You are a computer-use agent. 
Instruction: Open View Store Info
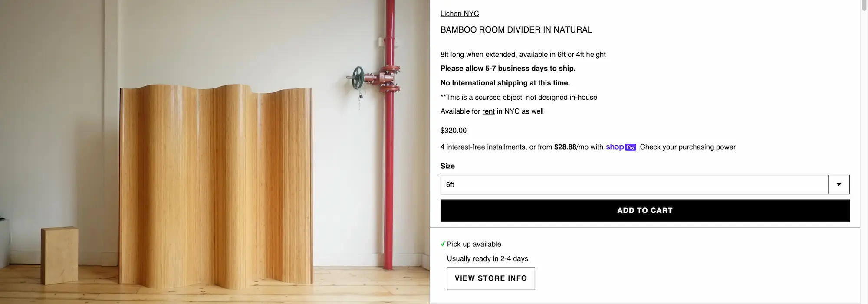coord(491,278)
